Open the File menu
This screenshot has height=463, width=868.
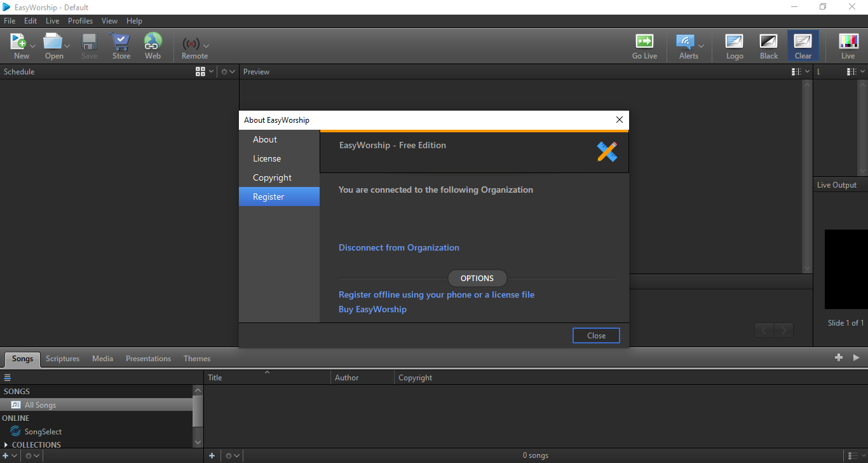(x=10, y=21)
